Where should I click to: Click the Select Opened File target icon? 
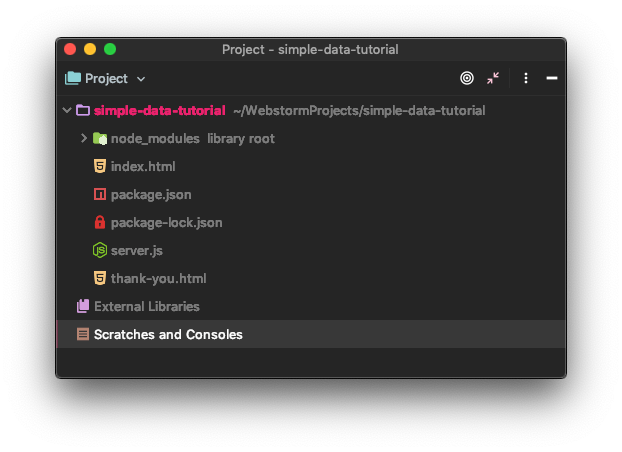pos(466,78)
